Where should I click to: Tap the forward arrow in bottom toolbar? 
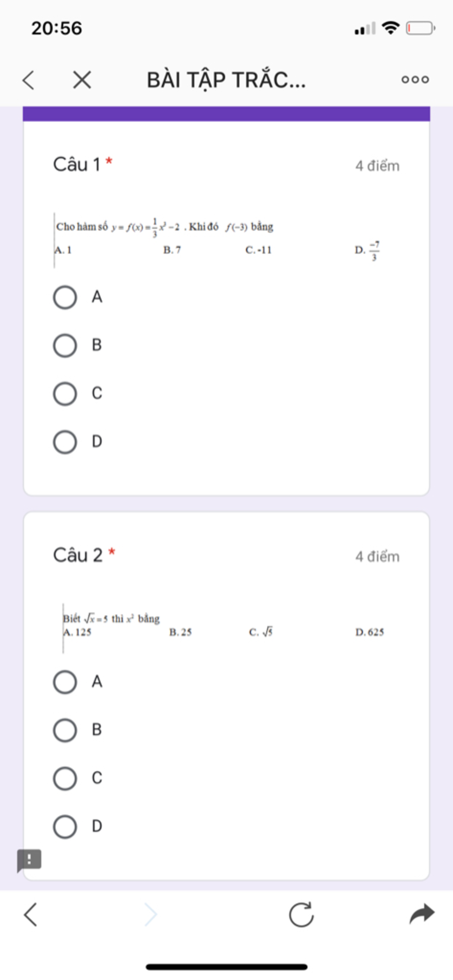(x=150, y=914)
